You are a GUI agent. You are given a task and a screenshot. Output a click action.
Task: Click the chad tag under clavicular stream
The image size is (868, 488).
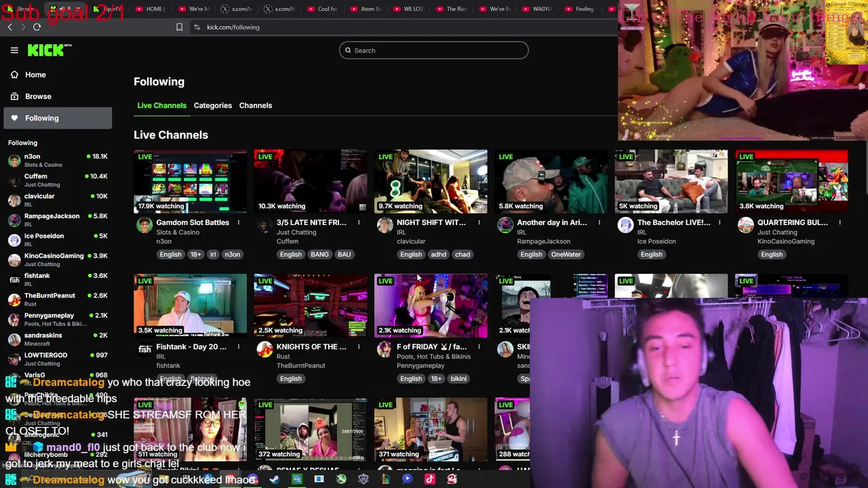point(462,254)
